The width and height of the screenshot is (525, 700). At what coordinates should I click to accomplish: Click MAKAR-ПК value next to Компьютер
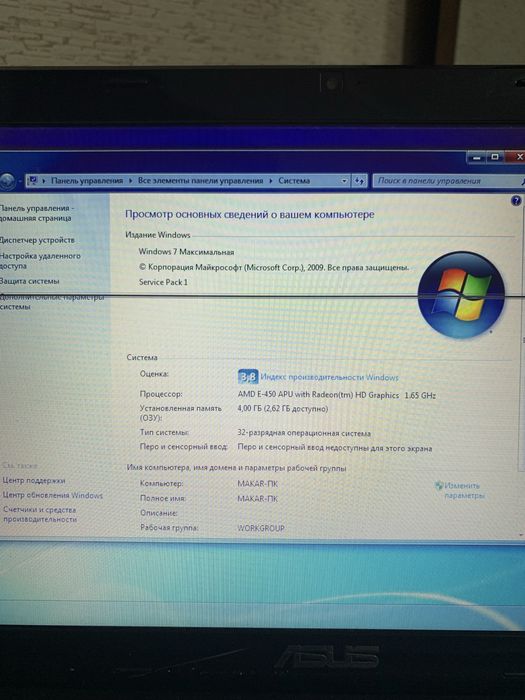pos(258,483)
